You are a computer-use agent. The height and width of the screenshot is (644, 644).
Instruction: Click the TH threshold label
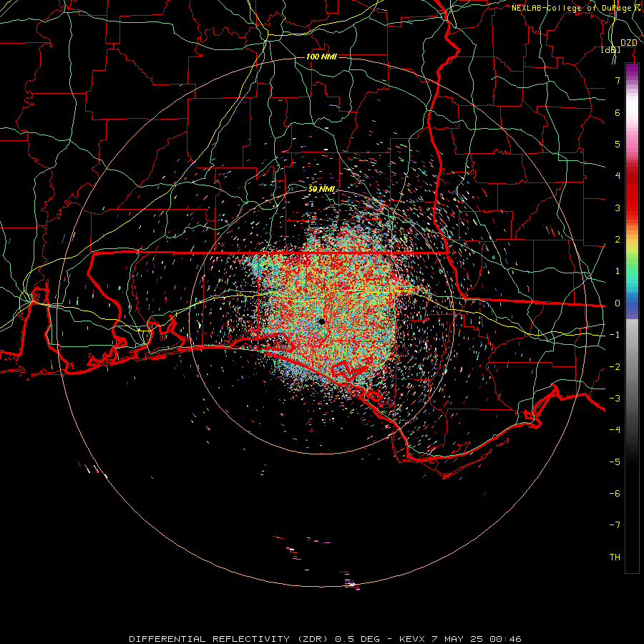point(615,557)
